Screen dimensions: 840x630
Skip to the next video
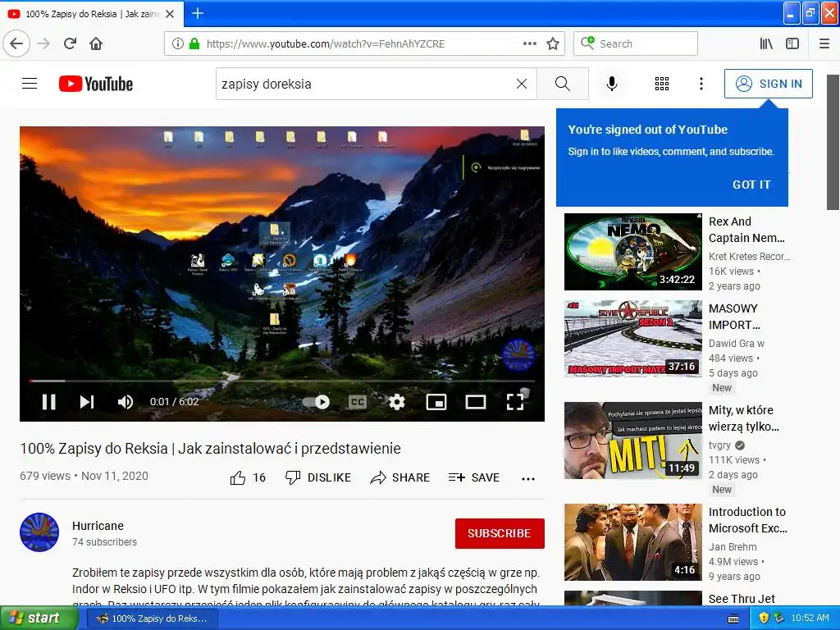(x=87, y=402)
